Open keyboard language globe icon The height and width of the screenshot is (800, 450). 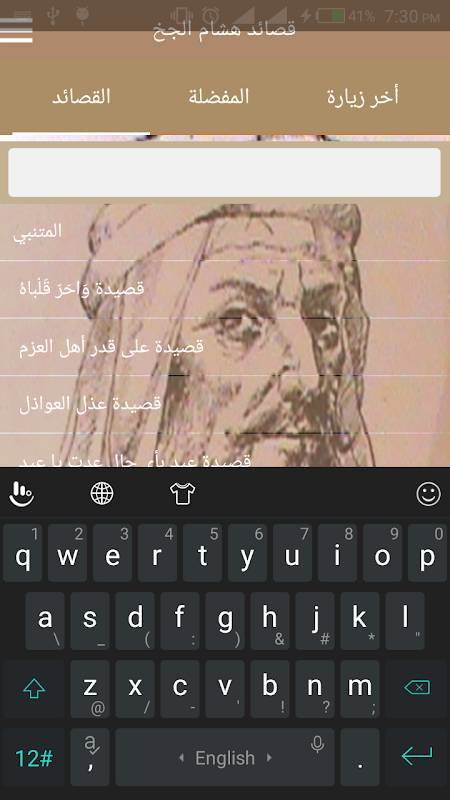(102, 493)
